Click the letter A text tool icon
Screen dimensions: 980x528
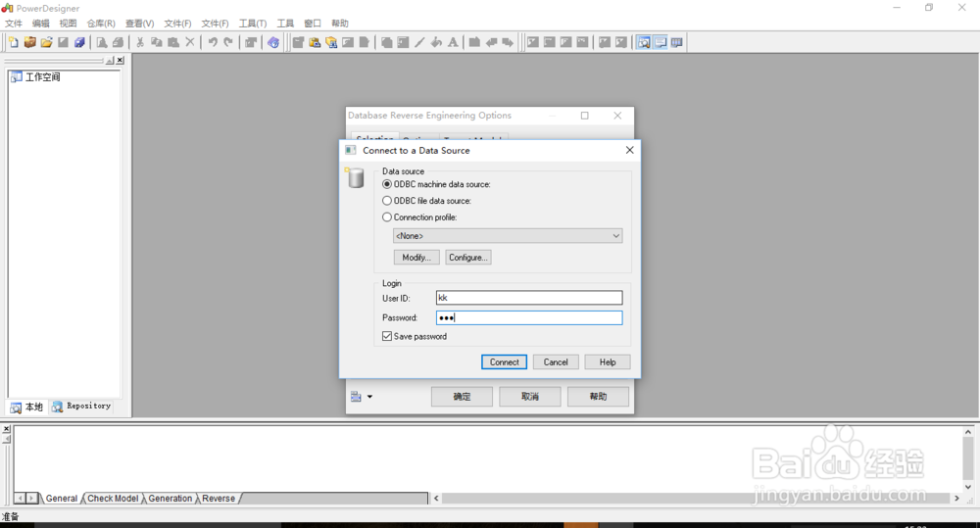tap(453, 42)
